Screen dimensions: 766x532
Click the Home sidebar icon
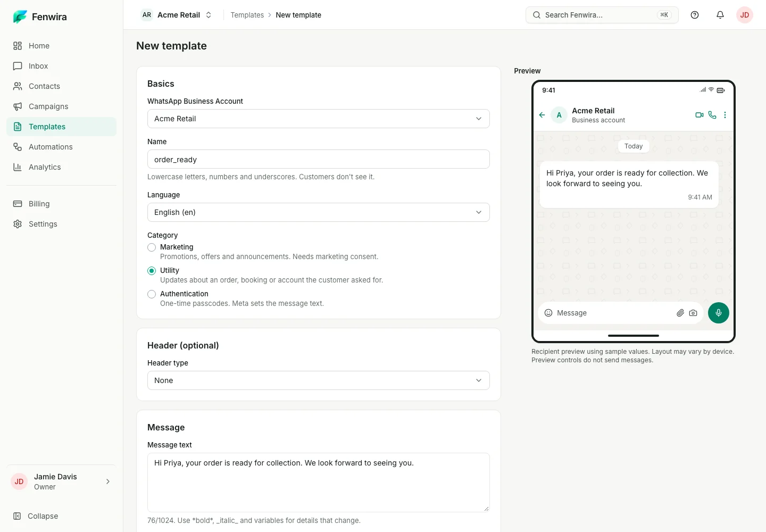click(18, 46)
